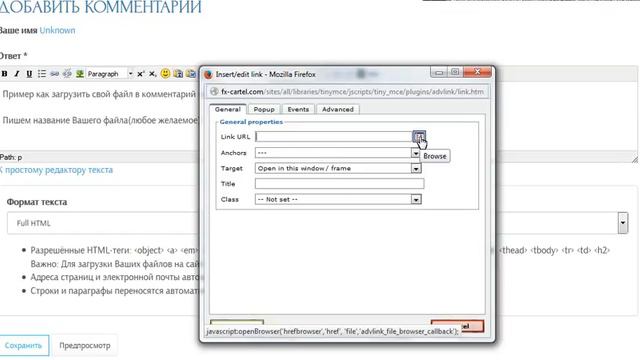Click the paste as text clipboard icon
Image resolution: width=640 pixels, height=360 pixels.
(x=178, y=74)
